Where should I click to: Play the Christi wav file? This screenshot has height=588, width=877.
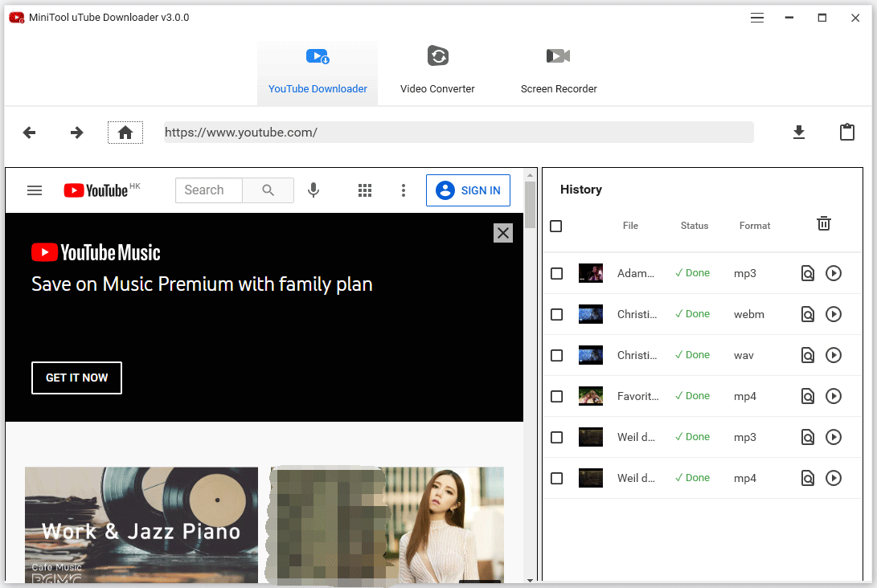(834, 355)
